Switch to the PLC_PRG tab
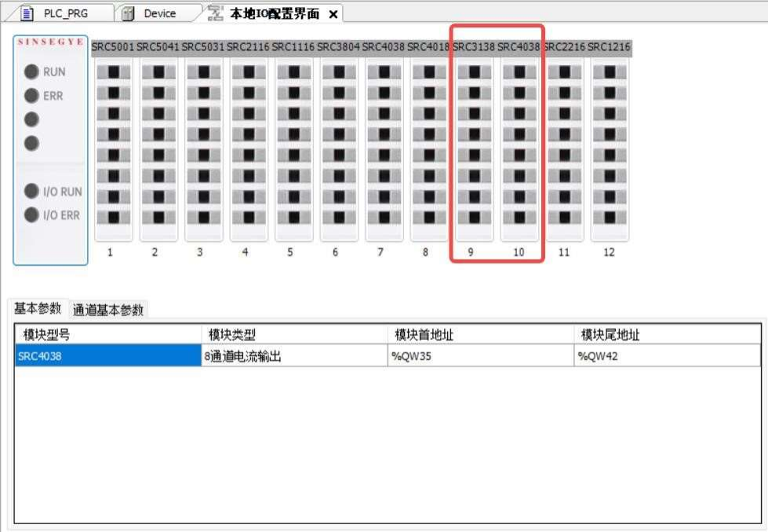Image resolution: width=768 pixels, height=532 pixels. (x=64, y=13)
